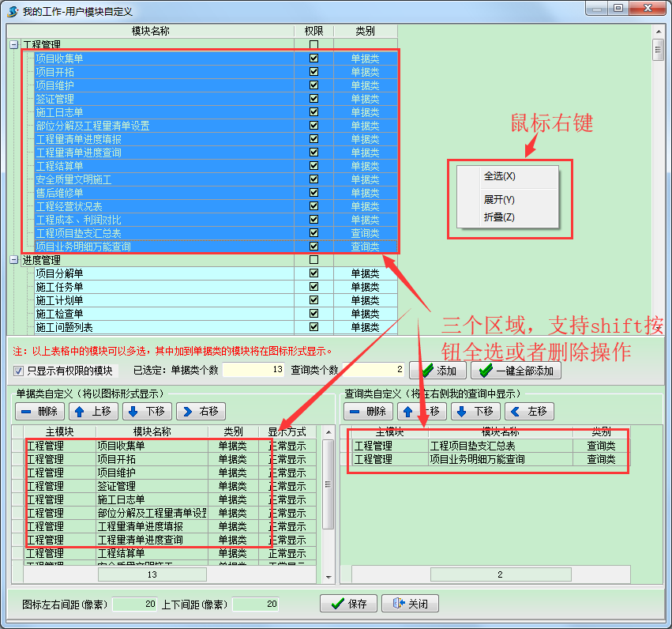Collapse the 工程管理 tree node
This screenshot has width=672, height=629.
click(x=14, y=45)
